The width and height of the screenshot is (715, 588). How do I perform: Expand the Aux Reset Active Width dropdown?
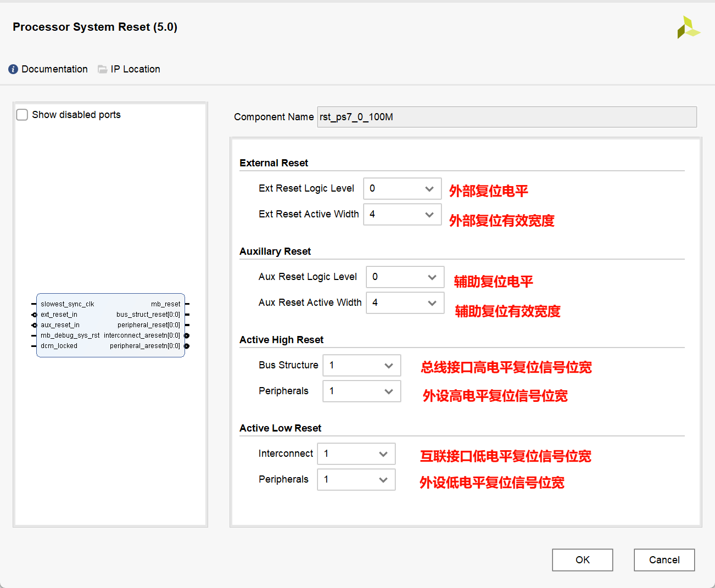(x=405, y=303)
